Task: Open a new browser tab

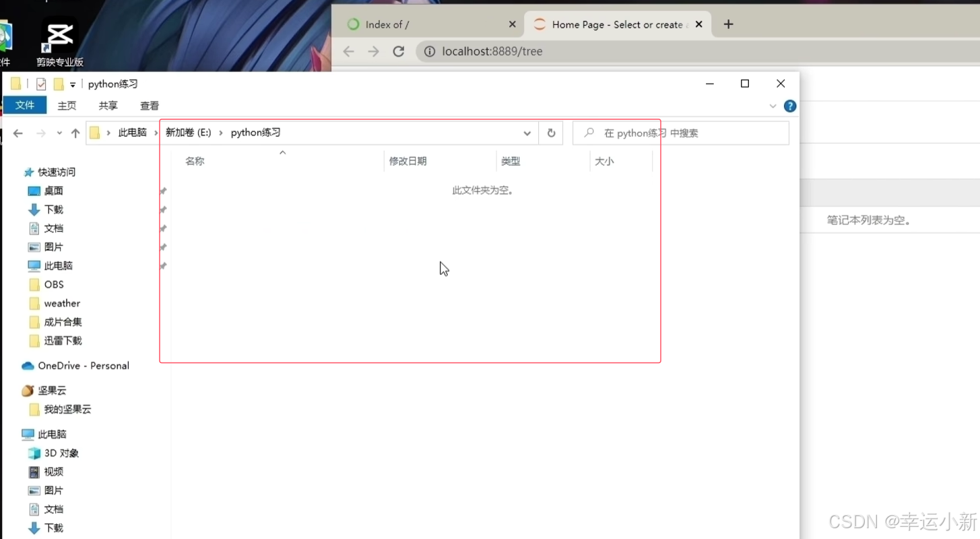Action: click(x=728, y=24)
